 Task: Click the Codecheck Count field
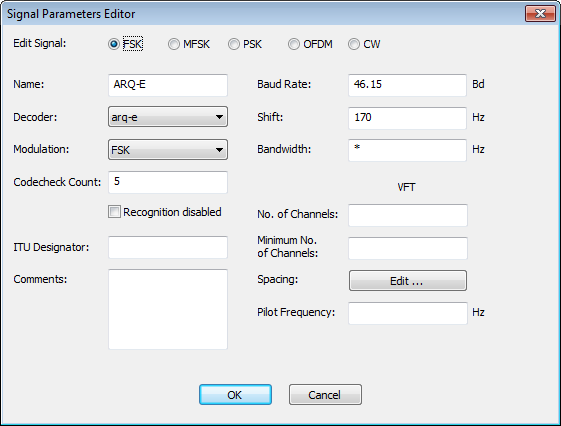[x=168, y=182]
